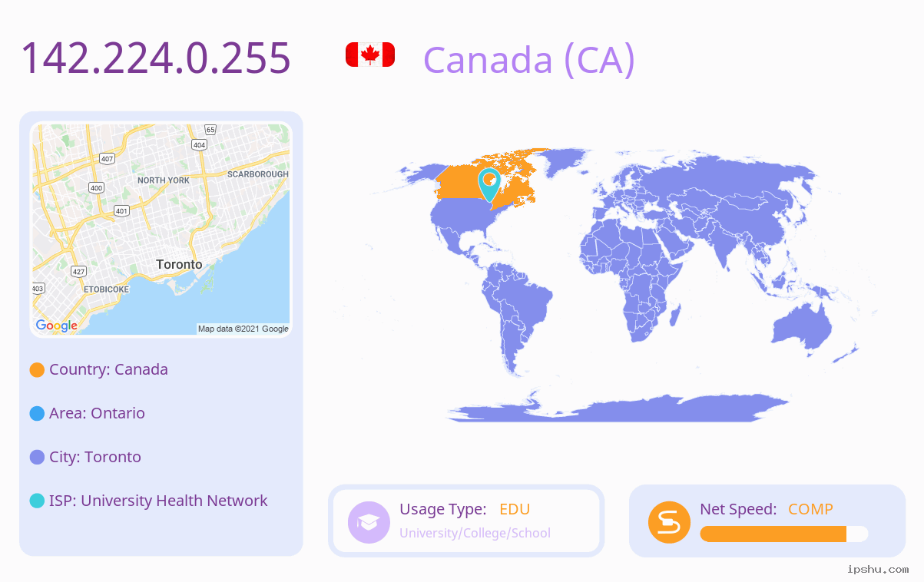The image size is (924, 582).
Task: Click the EDU usage type value
Action: pyautogui.click(x=515, y=509)
